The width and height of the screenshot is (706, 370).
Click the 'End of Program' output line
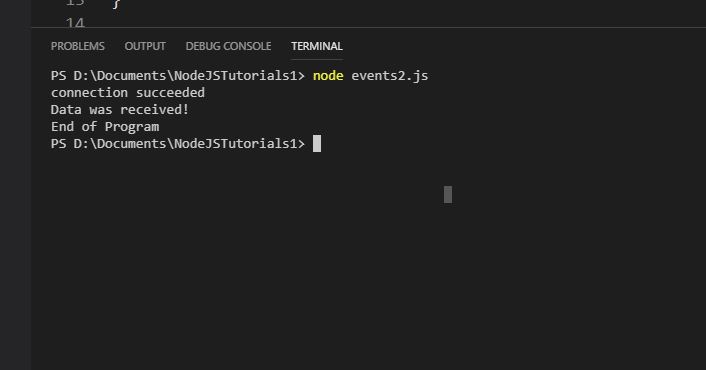coord(105,127)
